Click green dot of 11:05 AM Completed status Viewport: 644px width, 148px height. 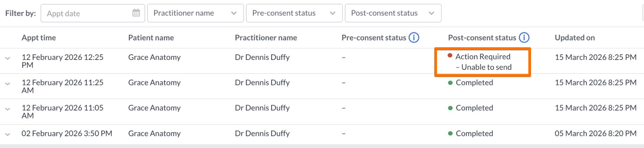[450, 108]
